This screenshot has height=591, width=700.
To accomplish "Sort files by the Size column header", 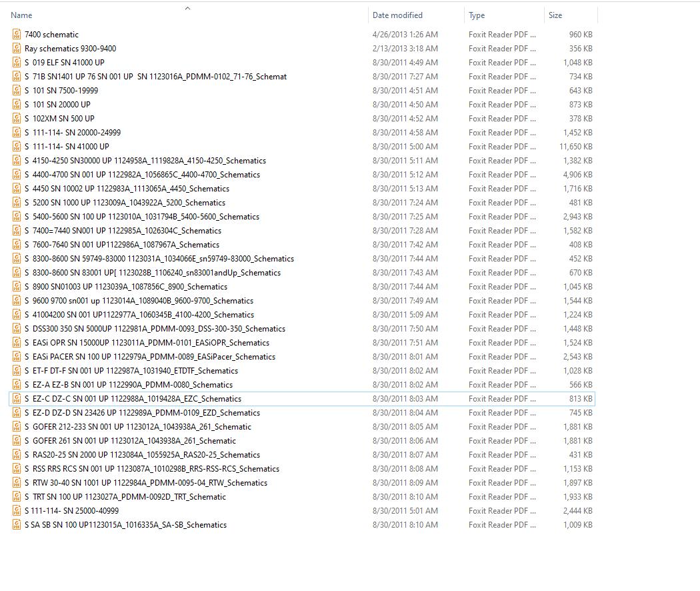I will [x=555, y=15].
